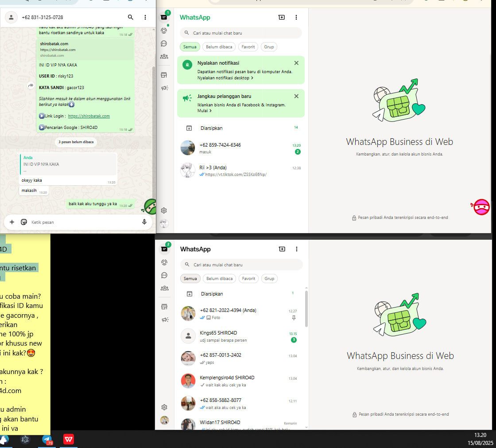Image resolution: width=496 pixels, height=448 pixels.
Task: Open Communities icon in upper WhatsApp window
Action: click(164, 56)
